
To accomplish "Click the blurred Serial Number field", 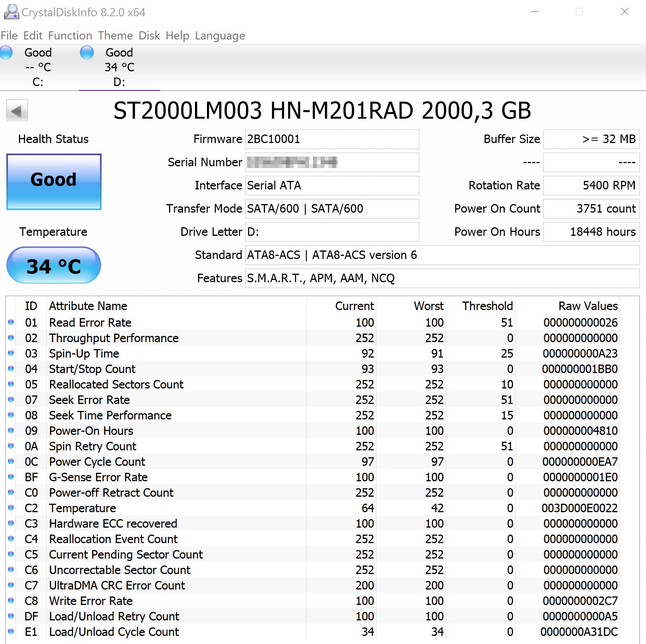I will tap(332, 162).
